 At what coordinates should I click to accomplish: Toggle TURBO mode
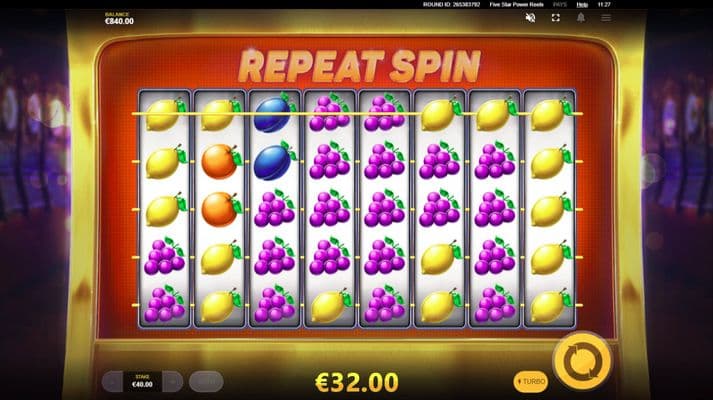pos(531,381)
